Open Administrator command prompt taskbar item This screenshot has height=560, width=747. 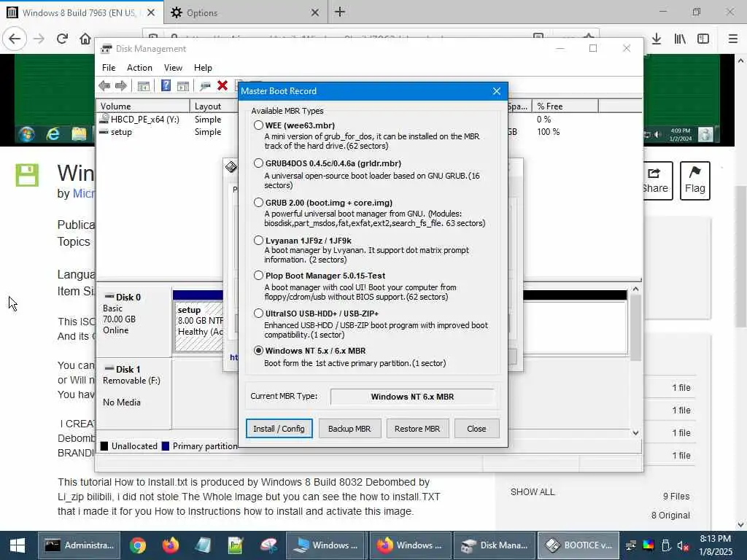tap(79, 545)
